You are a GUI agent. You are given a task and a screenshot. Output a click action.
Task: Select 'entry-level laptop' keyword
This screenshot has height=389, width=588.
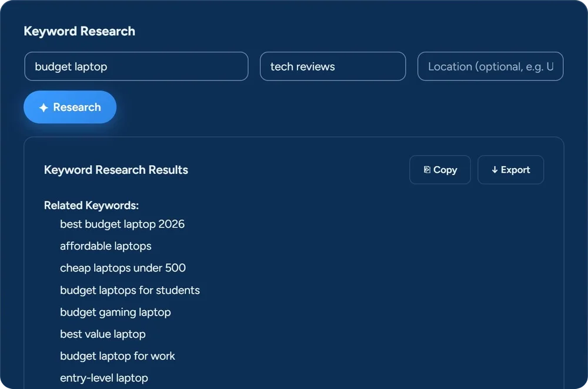(x=104, y=378)
